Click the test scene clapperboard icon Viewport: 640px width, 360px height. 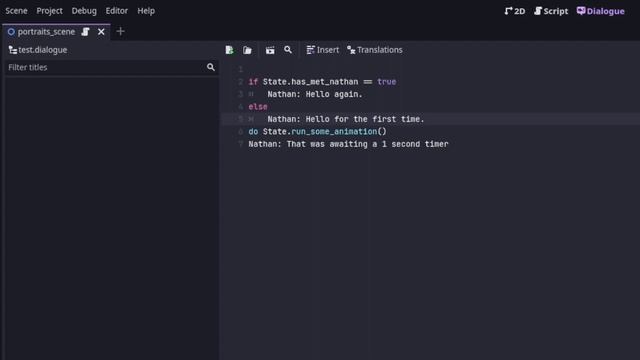coord(270,50)
